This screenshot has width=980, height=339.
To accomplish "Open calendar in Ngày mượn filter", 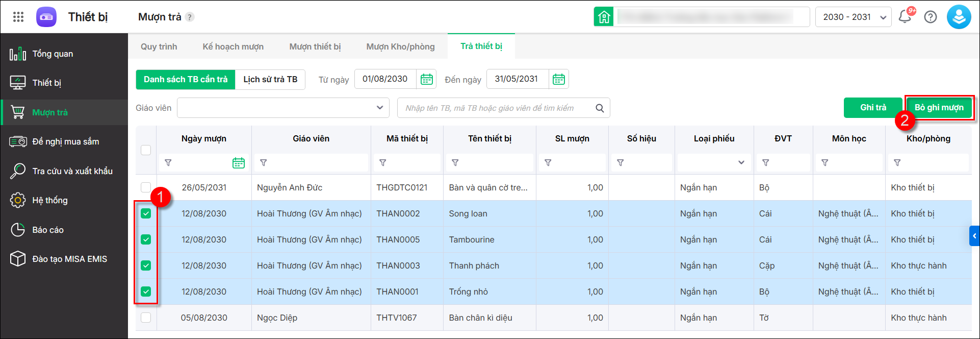I will 239,163.
